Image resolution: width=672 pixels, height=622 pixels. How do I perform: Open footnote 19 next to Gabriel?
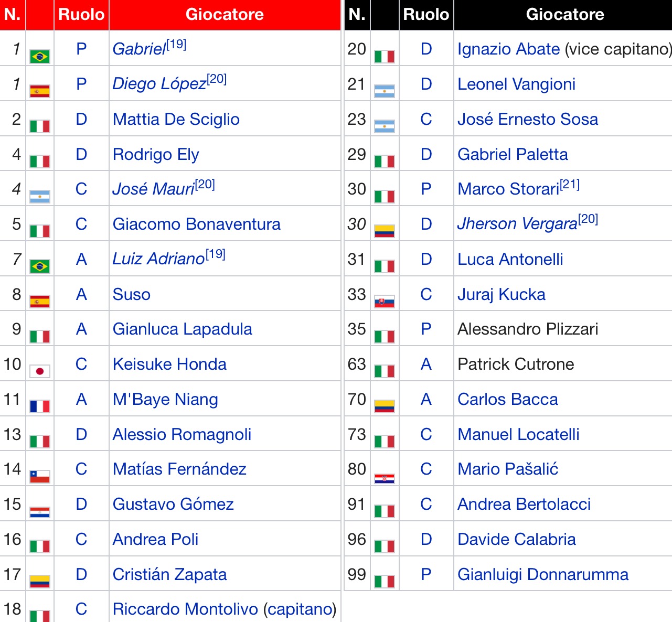tap(176, 44)
